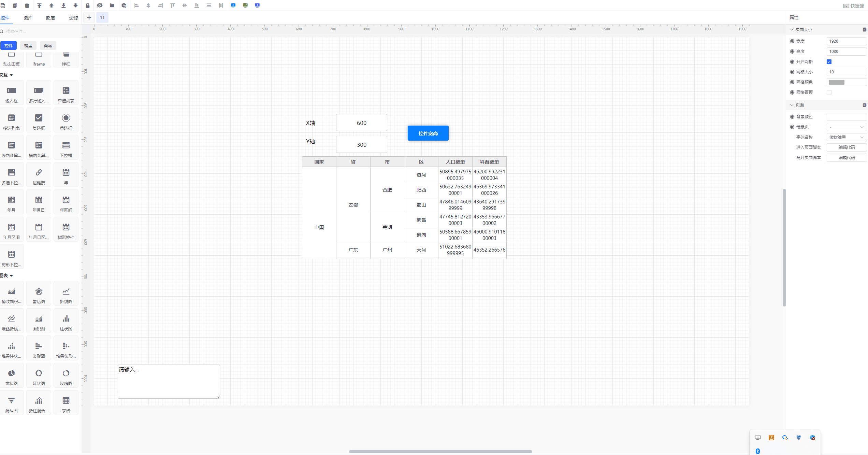The height and width of the screenshot is (455, 868).
Task: Switch to the 模型 sub-tab
Action: [28, 46]
